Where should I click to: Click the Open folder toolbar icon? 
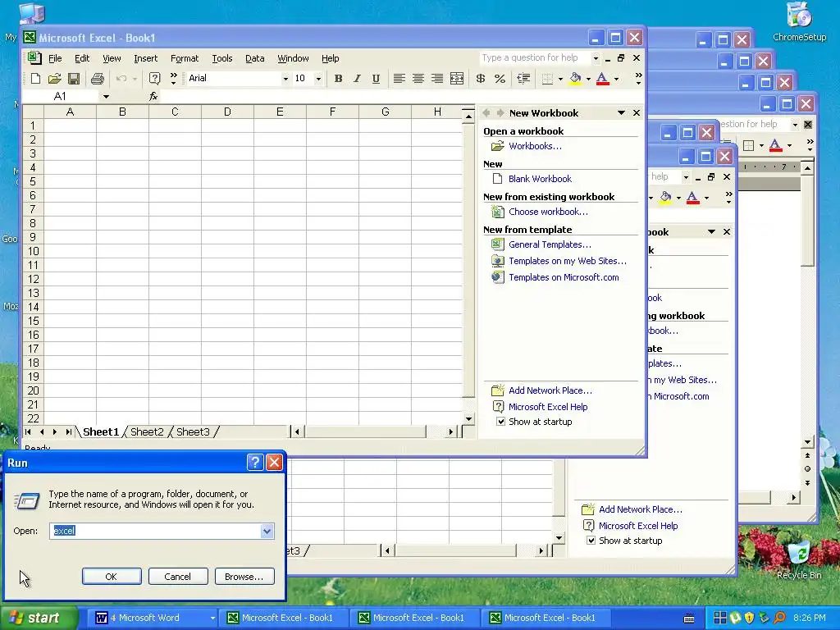(x=54, y=79)
